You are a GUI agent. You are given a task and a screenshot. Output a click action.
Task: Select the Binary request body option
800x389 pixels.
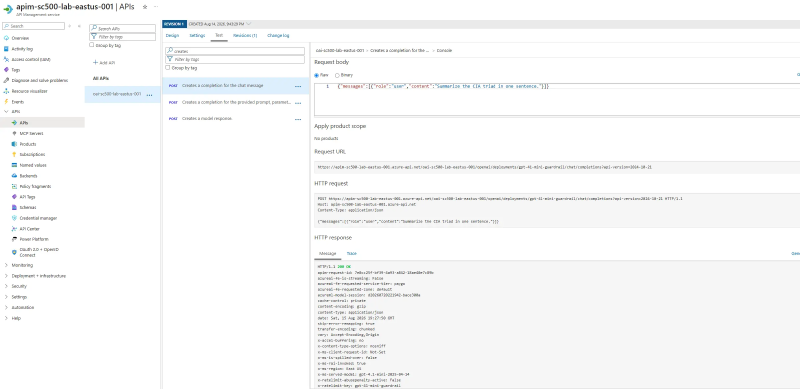pyautogui.click(x=337, y=75)
